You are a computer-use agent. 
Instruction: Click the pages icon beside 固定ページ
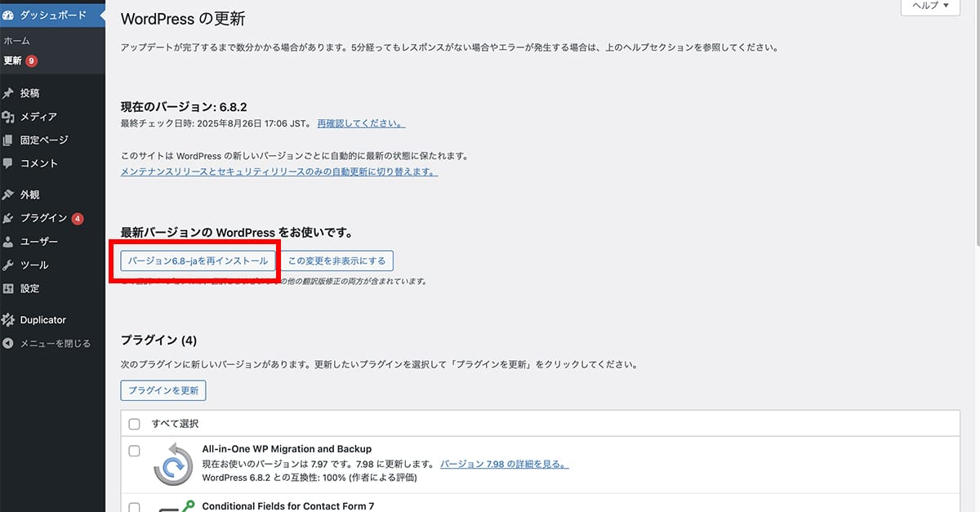point(8,140)
